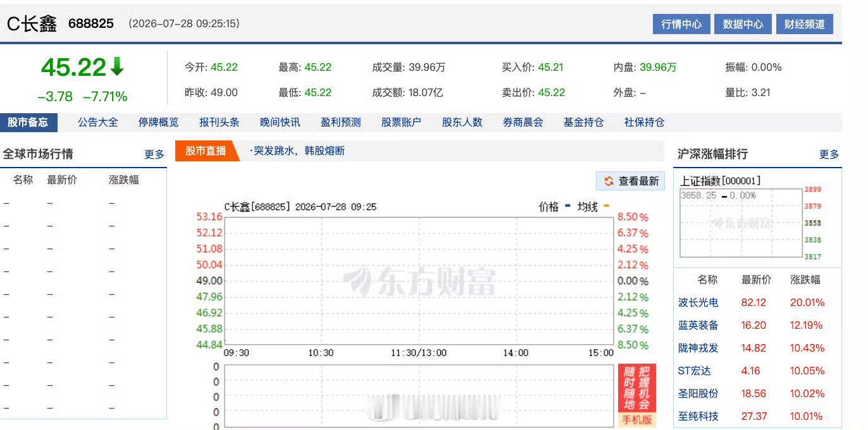The width and height of the screenshot is (868, 430).
Task: Click 成交量 value 39.96万
Action: point(427,67)
